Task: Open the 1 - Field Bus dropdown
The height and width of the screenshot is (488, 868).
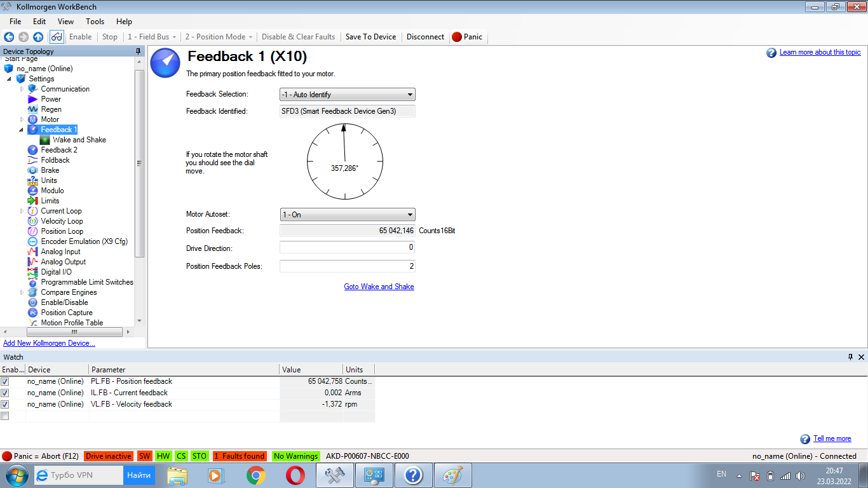Action: pos(151,37)
